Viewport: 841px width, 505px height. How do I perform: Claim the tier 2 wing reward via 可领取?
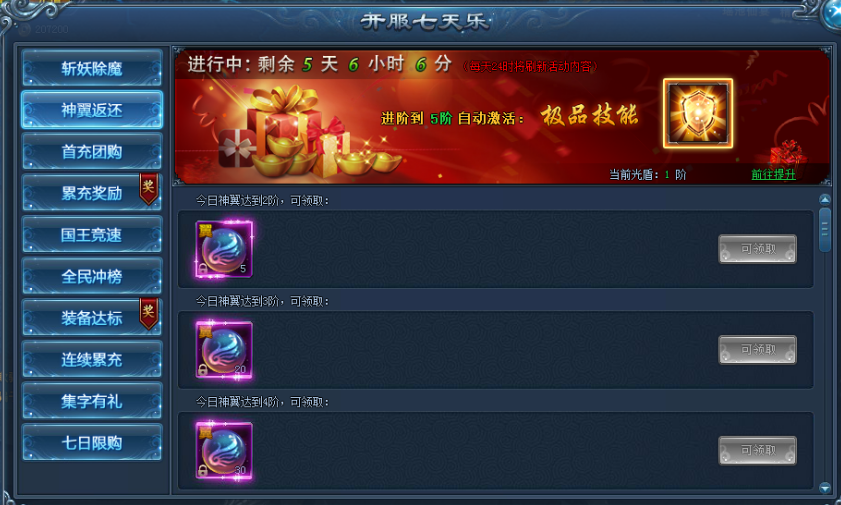(x=757, y=249)
